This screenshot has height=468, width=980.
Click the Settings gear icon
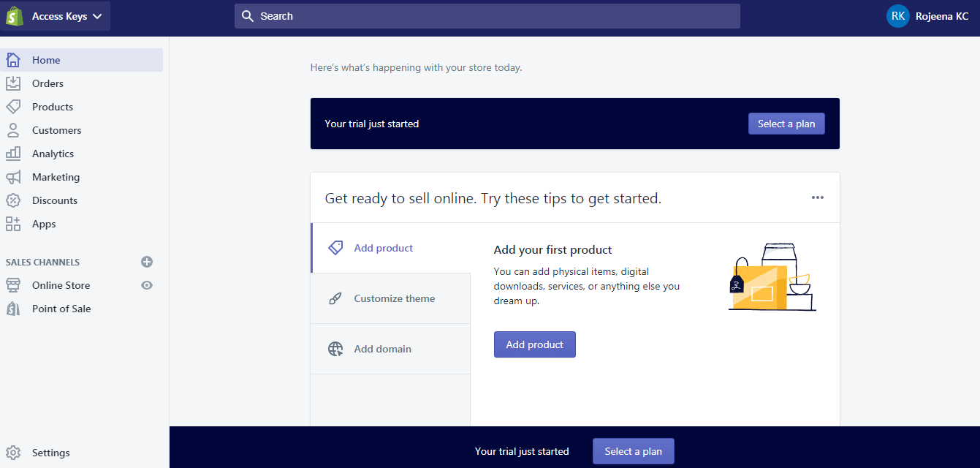pos(13,453)
